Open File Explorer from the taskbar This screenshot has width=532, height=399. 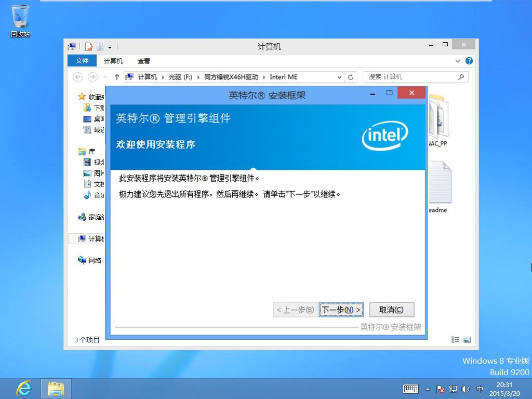click(56, 389)
